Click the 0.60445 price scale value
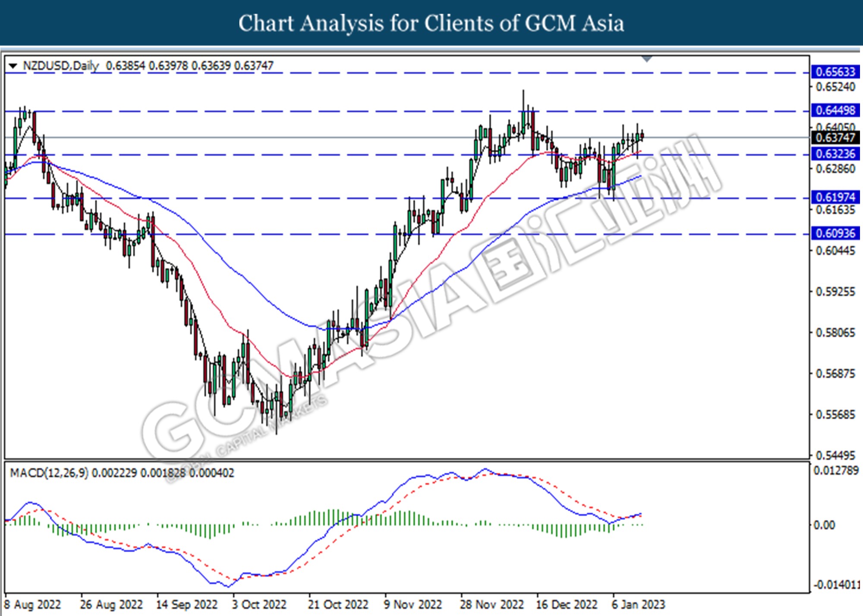The width and height of the screenshot is (863, 616). click(835, 251)
